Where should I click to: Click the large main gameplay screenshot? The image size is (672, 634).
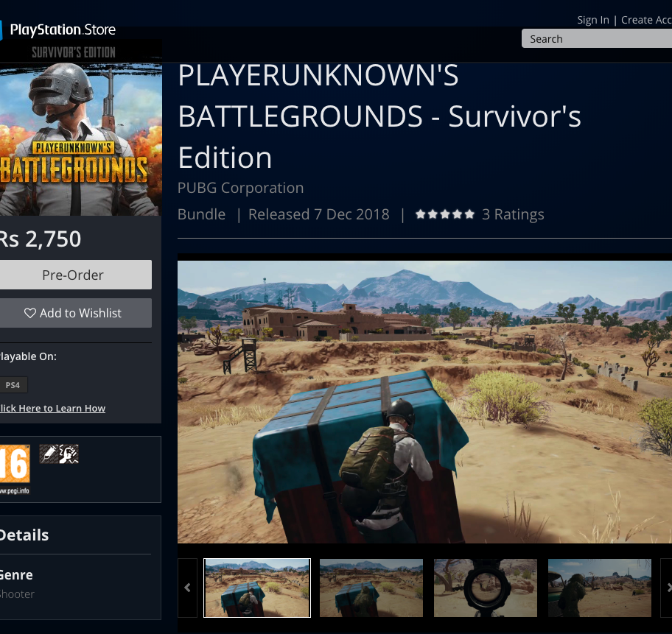coord(424,402)
